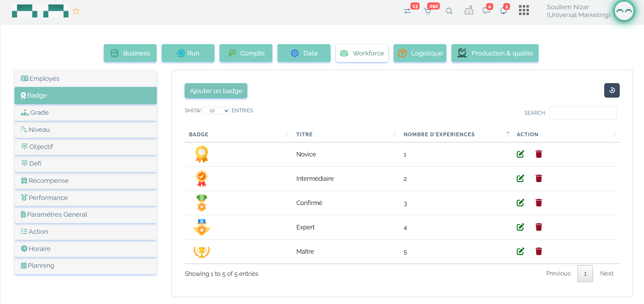Click the search magnifier in header
Image resolution: width=644 pixels, height=304 pixels.
click(449, 11)
